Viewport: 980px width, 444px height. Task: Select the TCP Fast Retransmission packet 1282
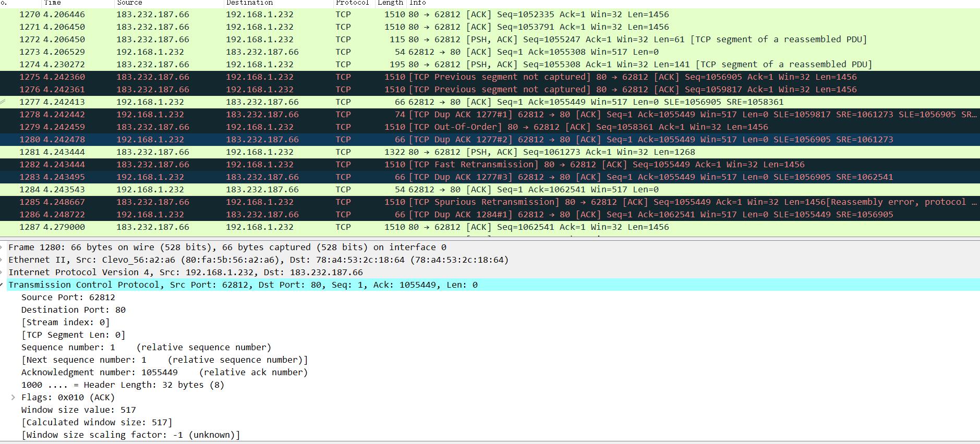pos(490,165)
